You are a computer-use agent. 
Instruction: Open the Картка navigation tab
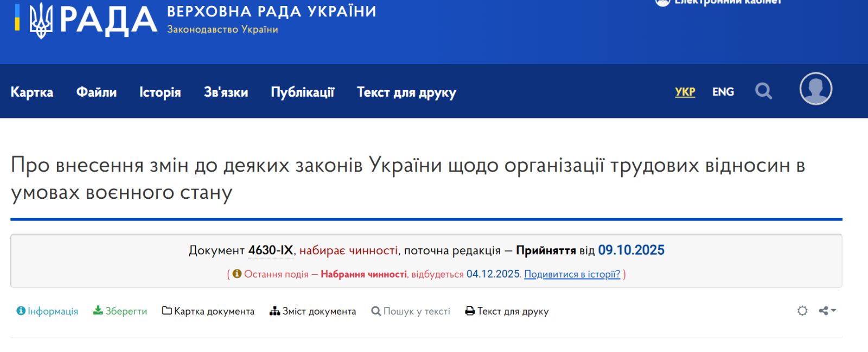pyautogui.click(x=32, y=92)
